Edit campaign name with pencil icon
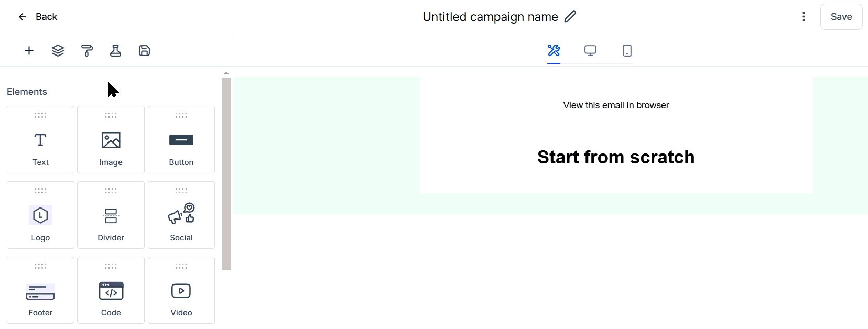The height and width of the screenshot is (329, 868). point(570,17)
